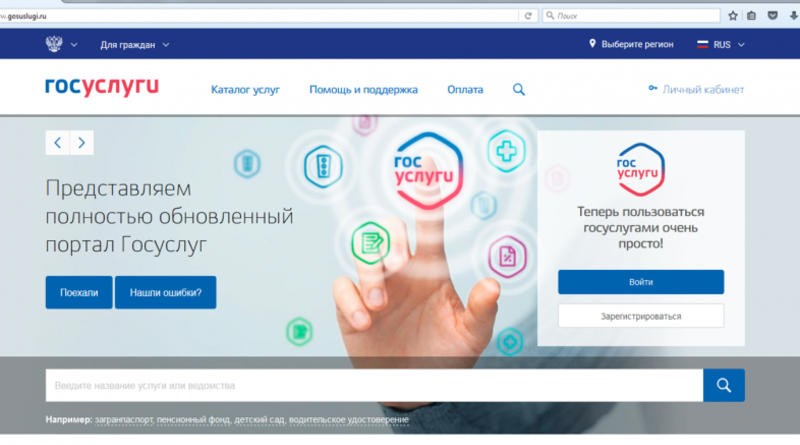The width and height of the screenshot is (800, 445).
Task: Open site search magnifier in navigation
Action: pos(519,90)
